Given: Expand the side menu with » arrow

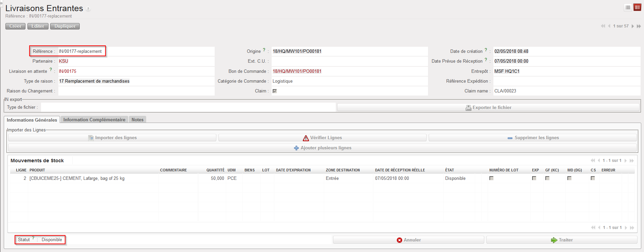Looking at the screenshot, I should point(1,2).
